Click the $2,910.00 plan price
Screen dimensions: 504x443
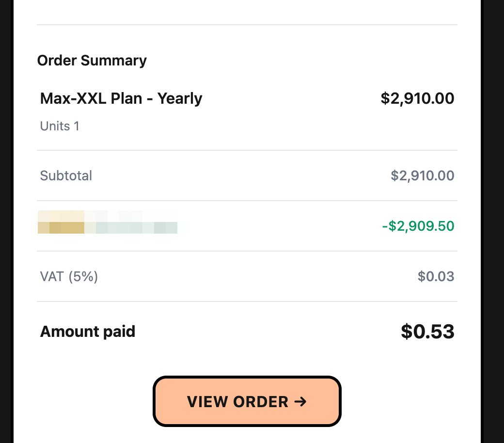pos(417,98)
